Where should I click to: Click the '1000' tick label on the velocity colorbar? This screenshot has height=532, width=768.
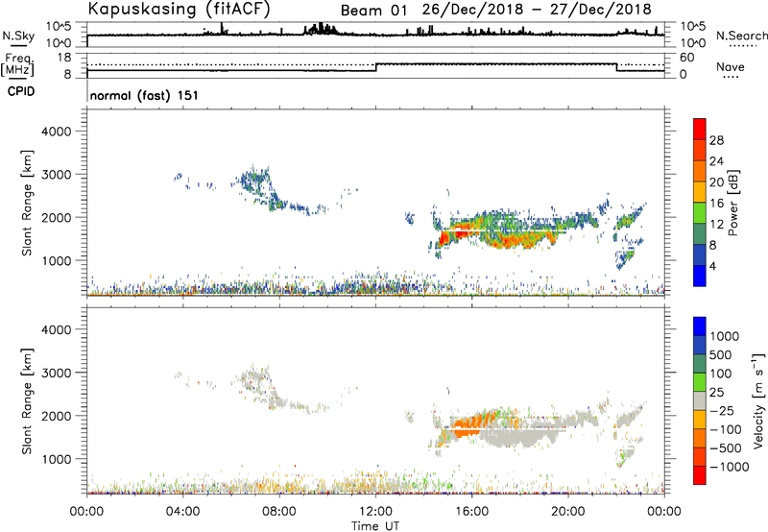725,336
